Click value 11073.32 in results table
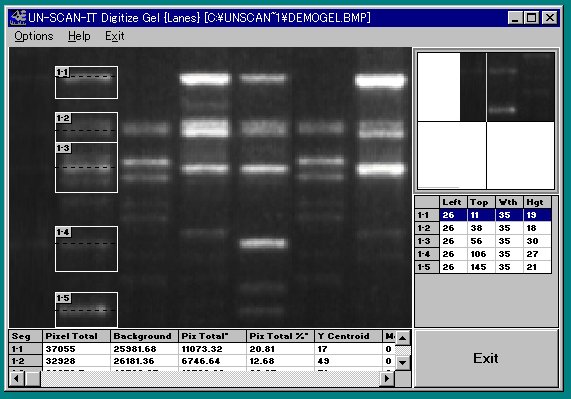Screen dimensions: 571x399 [212, 349]
